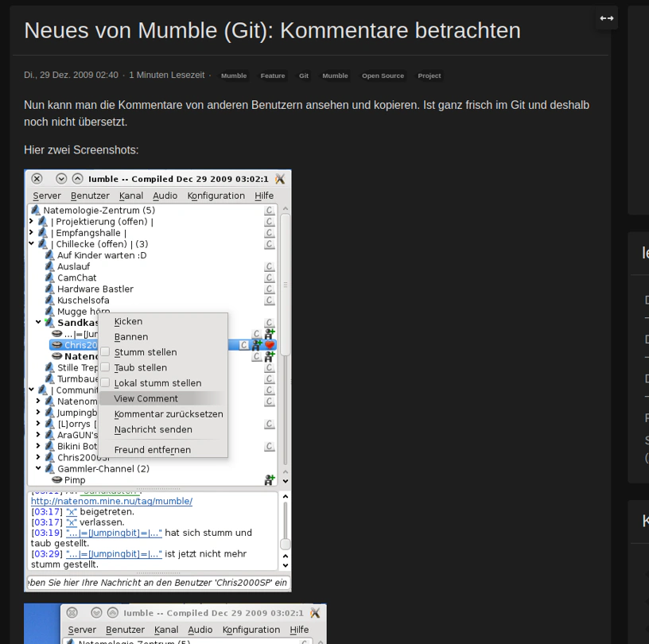
Task: Click the channel icon of Mugge hörn
Action: point(49,311)
